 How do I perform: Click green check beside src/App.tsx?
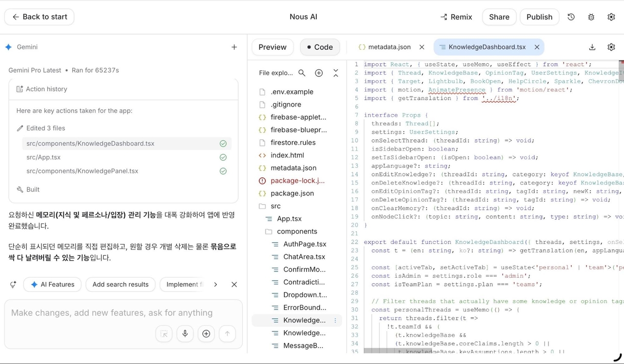(223, 157)
